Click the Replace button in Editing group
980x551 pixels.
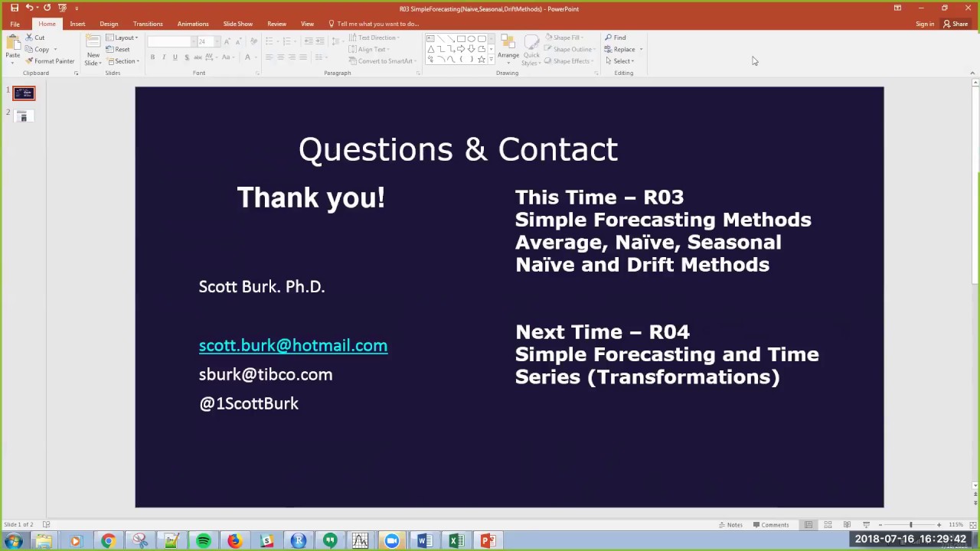(x=620, y=49)
